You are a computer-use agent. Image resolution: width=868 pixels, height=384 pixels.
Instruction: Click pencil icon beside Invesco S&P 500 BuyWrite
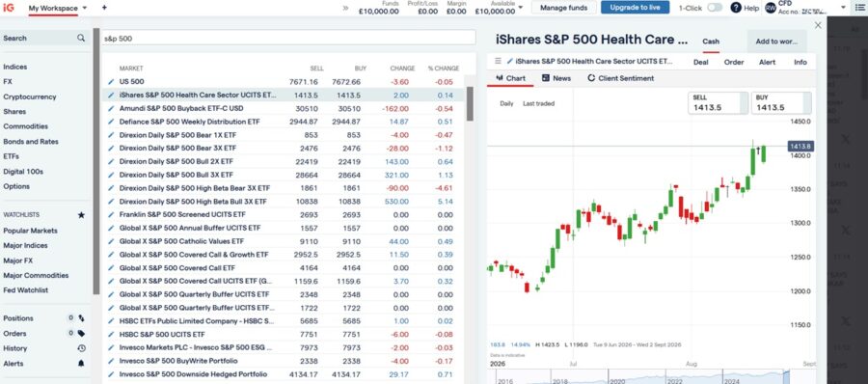pos(111,361)
